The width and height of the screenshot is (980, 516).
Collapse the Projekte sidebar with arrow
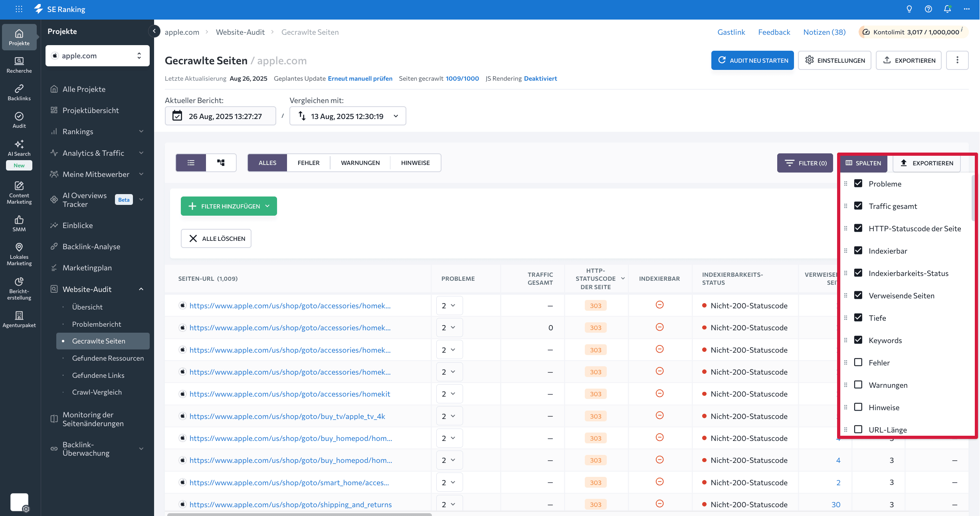[154, 31]
